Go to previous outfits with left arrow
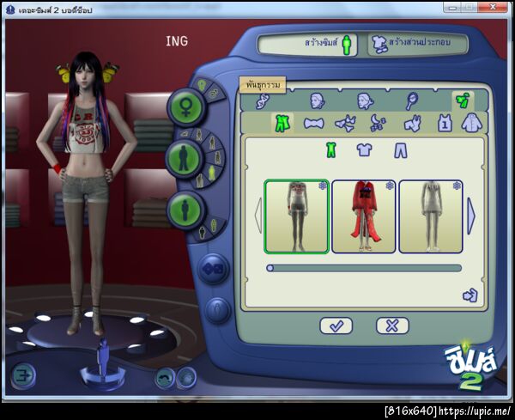 tap(258, 216)
